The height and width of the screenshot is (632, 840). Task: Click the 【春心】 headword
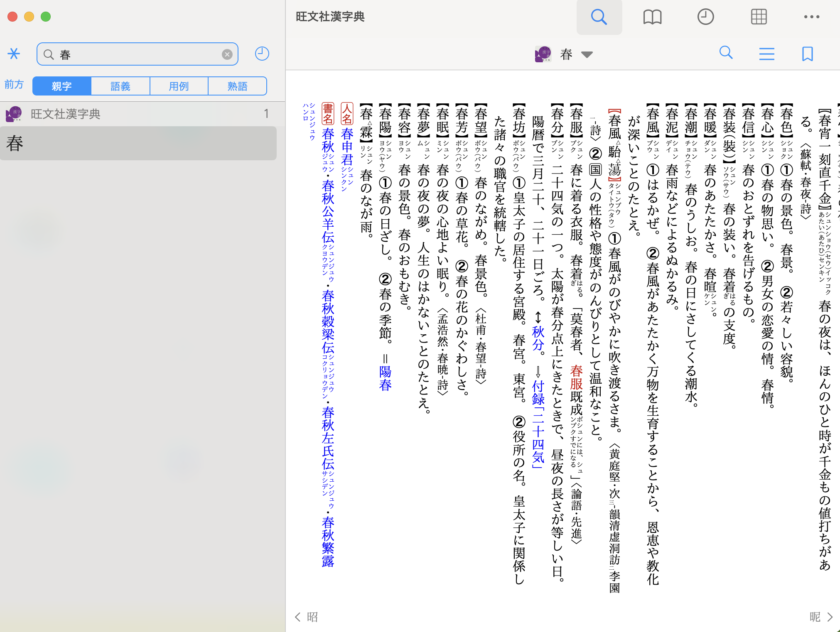[767, 120]
